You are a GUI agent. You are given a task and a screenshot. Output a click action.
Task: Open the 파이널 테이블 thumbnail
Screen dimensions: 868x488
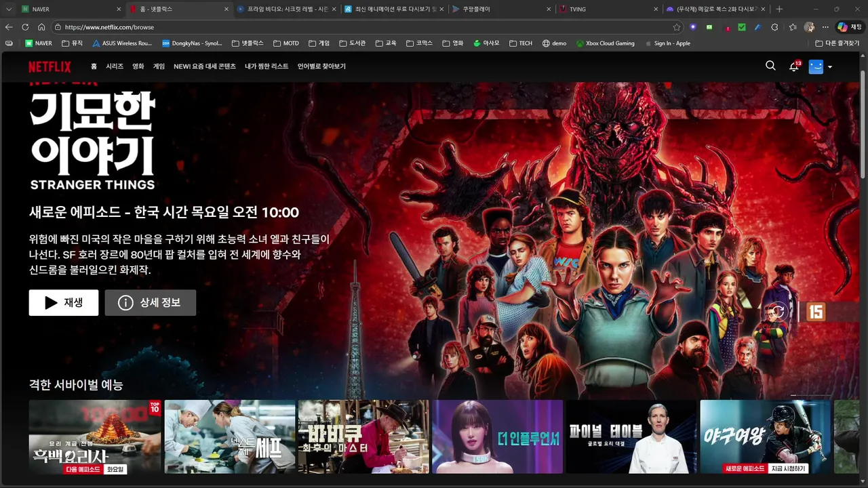tap(631, 436)
